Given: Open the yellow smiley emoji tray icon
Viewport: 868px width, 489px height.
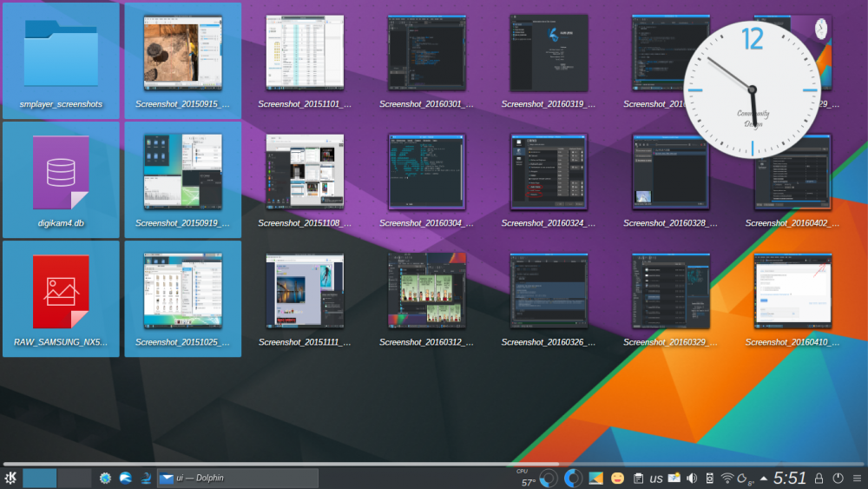Looking at the screenshot, I should (x=617, y=478).
